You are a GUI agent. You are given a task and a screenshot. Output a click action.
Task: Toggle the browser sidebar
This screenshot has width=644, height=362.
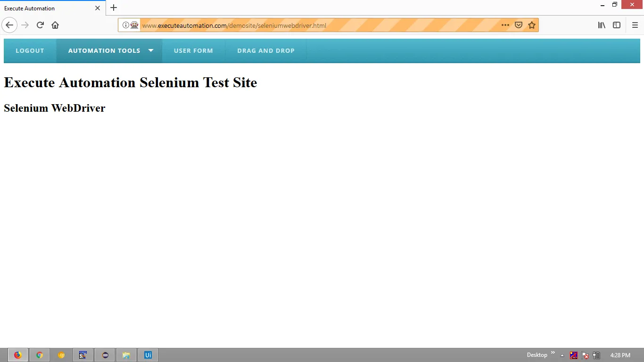point(617,25)
